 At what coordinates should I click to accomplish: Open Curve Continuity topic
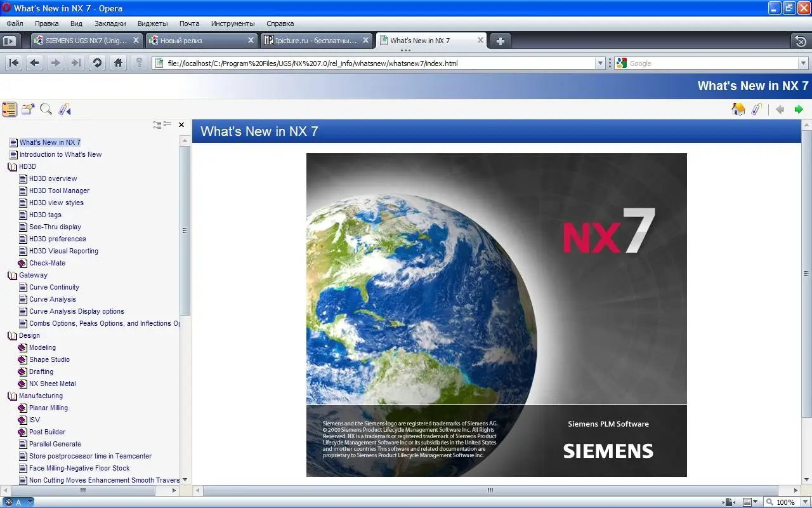click(55, 287)
